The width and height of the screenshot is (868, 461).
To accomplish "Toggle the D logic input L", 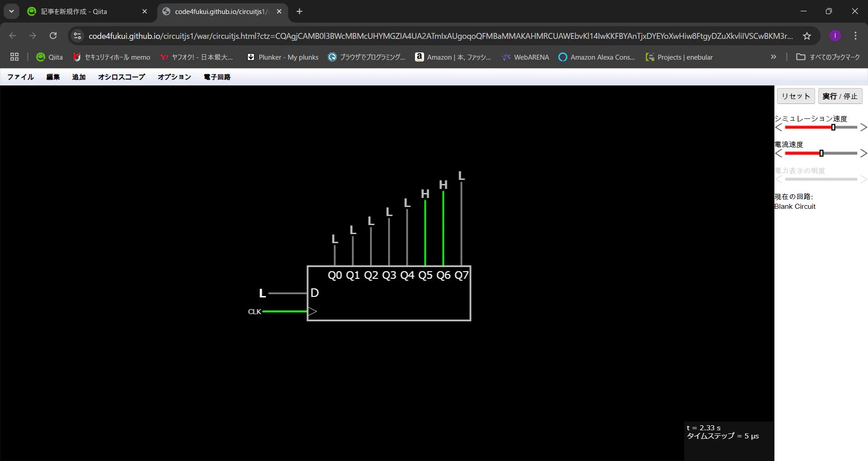I will click(x=262, y=293).
